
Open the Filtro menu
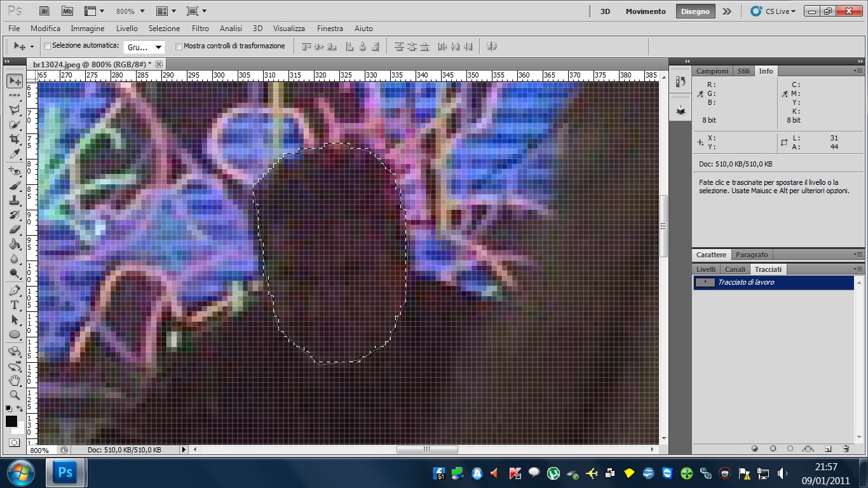pyautogui.click(x=200, y=29)
